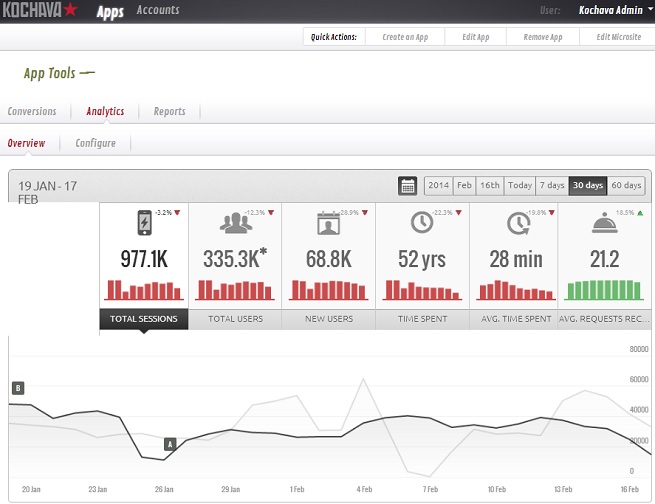Click Remove App quick action
Screen dimensions: 655x504
click(x=543, y=37)
